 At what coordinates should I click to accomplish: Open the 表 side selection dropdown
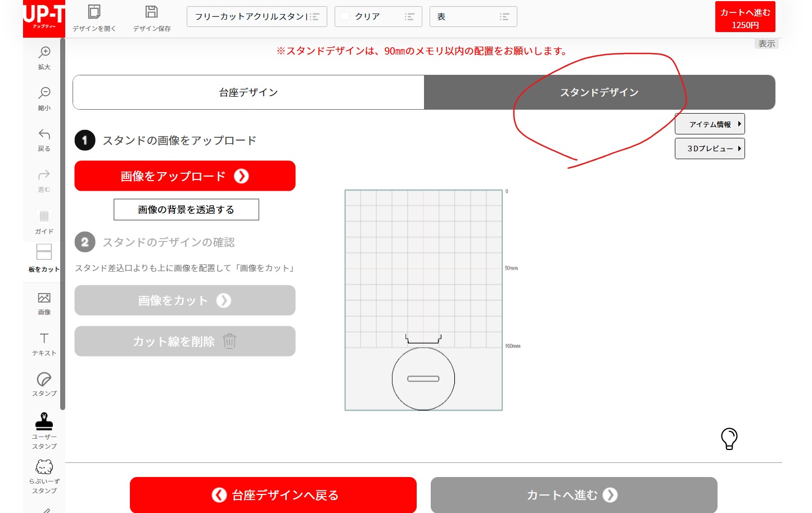[473, 16]
